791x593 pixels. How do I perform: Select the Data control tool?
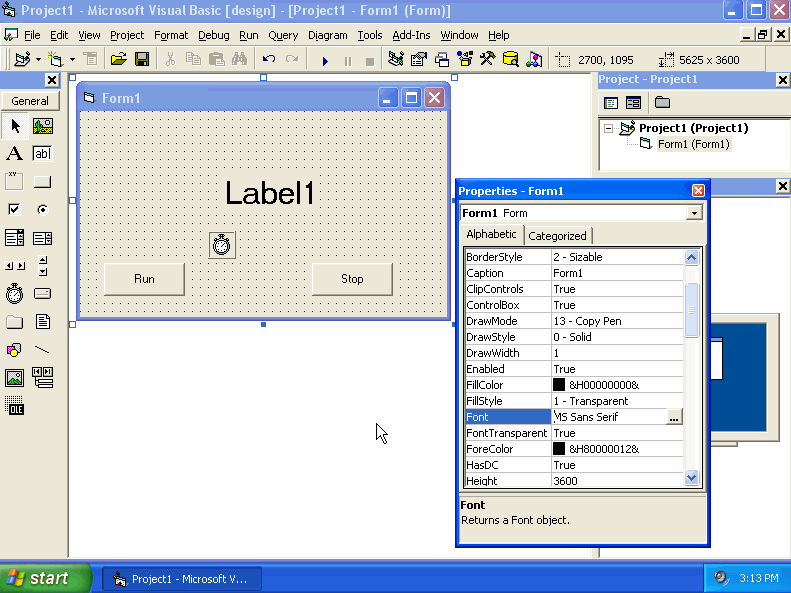(43, 378)
